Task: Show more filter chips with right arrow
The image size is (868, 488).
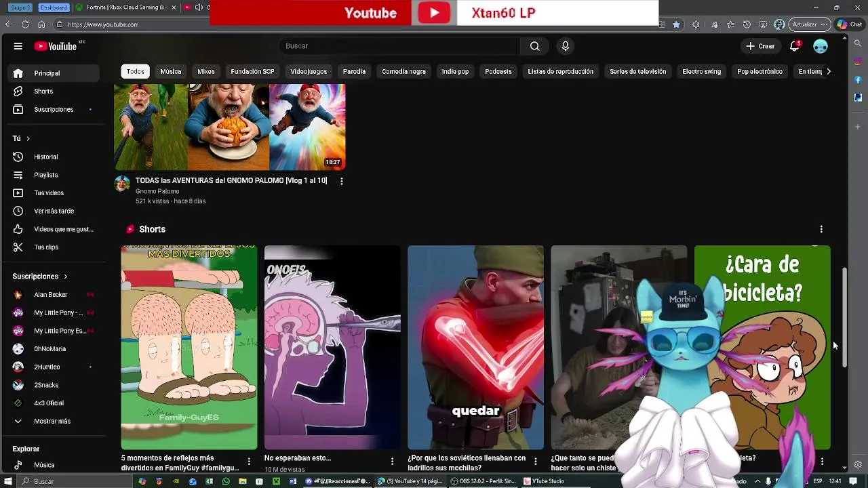Action: (828, 71)
